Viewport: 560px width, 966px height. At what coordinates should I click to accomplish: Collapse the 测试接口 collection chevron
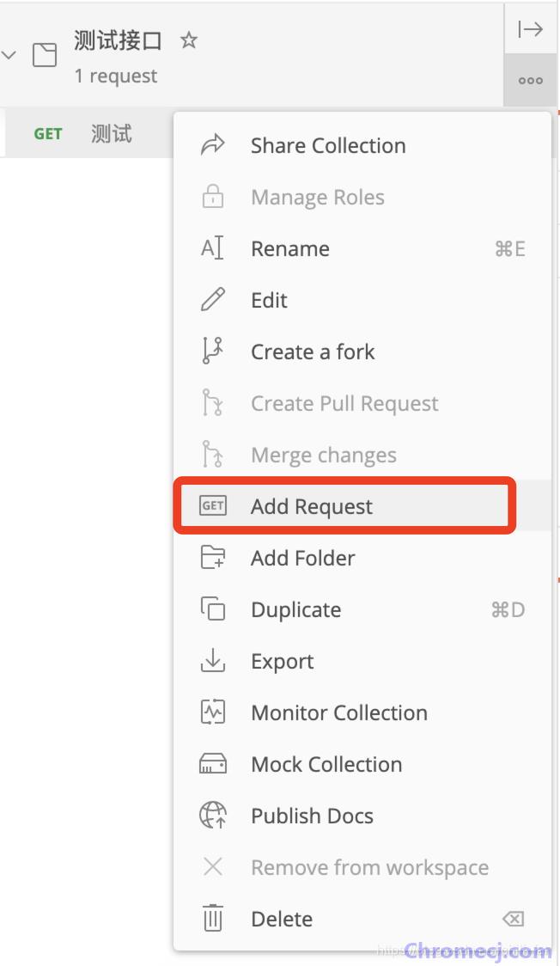click(9, 55)
